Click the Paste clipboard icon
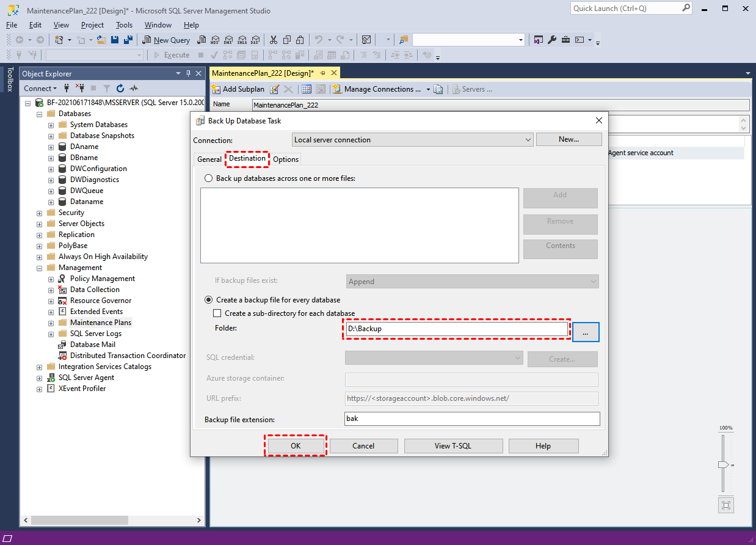This screenshot has height=545, width=756. [300, 40]
